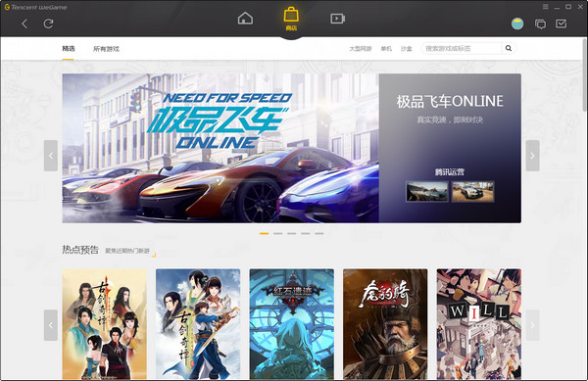
Task: Open the video/live icon
Action: (337, 19)
